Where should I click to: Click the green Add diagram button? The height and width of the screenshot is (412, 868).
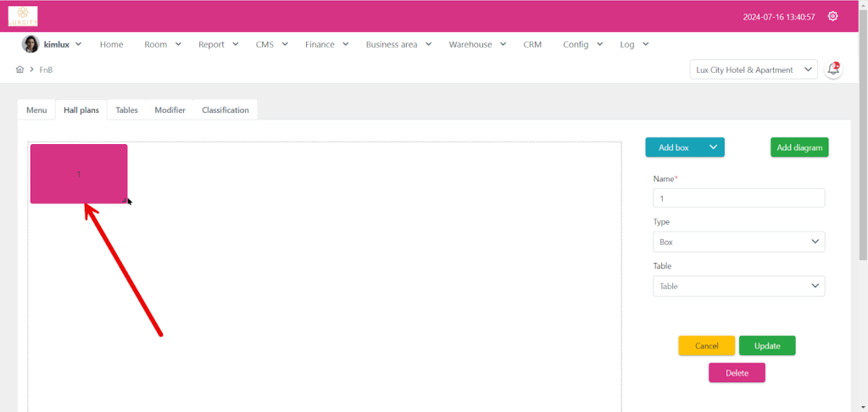[799, 148]
